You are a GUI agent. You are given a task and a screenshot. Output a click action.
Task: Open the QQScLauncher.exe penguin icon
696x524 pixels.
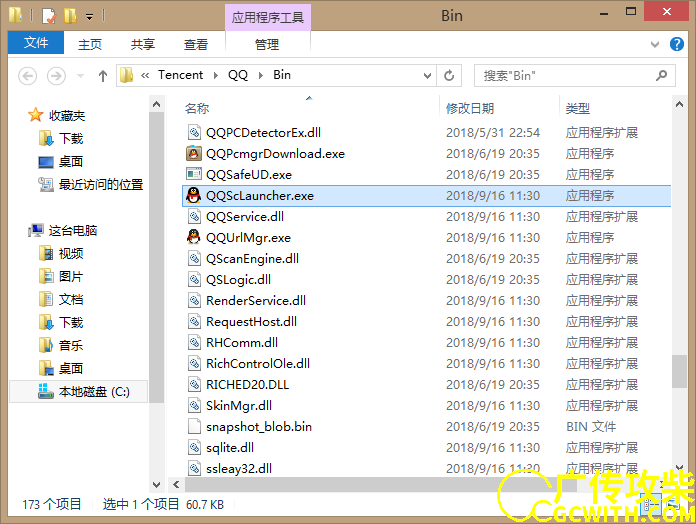click(x=193, y=195)
